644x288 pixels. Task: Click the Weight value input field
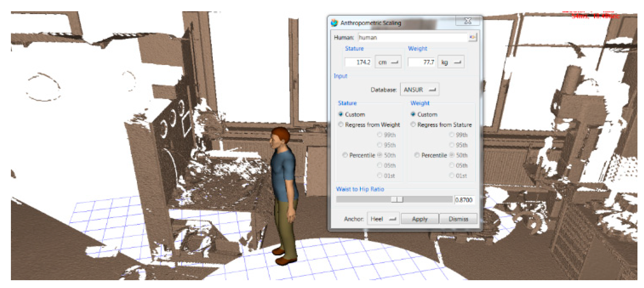422,62
